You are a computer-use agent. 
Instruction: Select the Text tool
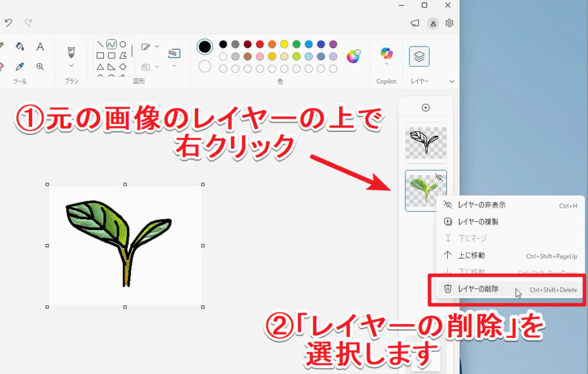[x=40, y=46]
